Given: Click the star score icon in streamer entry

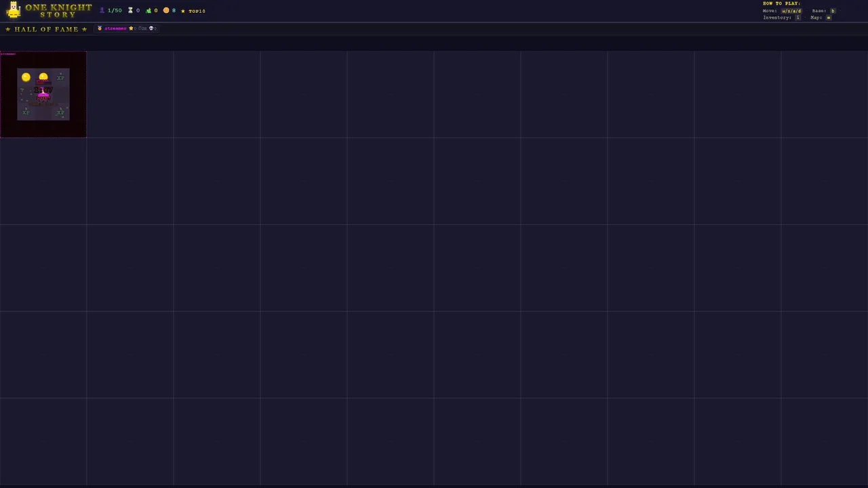Looking at the screenshot, I should (x=131, y=28).
